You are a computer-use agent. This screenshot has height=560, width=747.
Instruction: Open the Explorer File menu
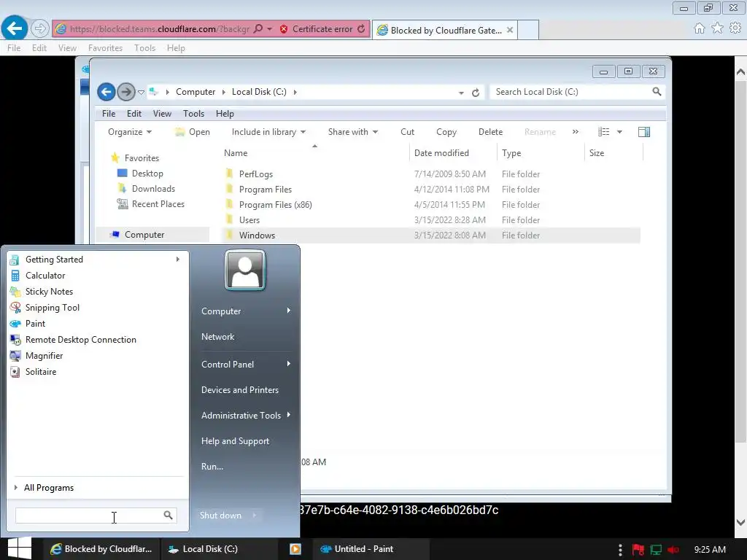[x=108, y=113]
